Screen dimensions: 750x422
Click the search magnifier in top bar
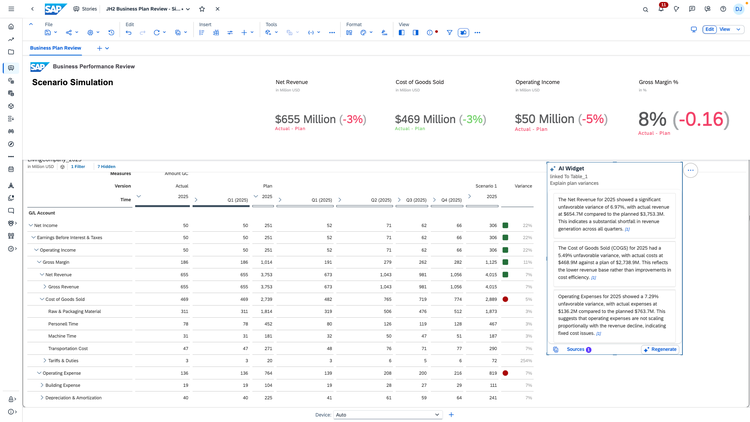tap(645, 9)
